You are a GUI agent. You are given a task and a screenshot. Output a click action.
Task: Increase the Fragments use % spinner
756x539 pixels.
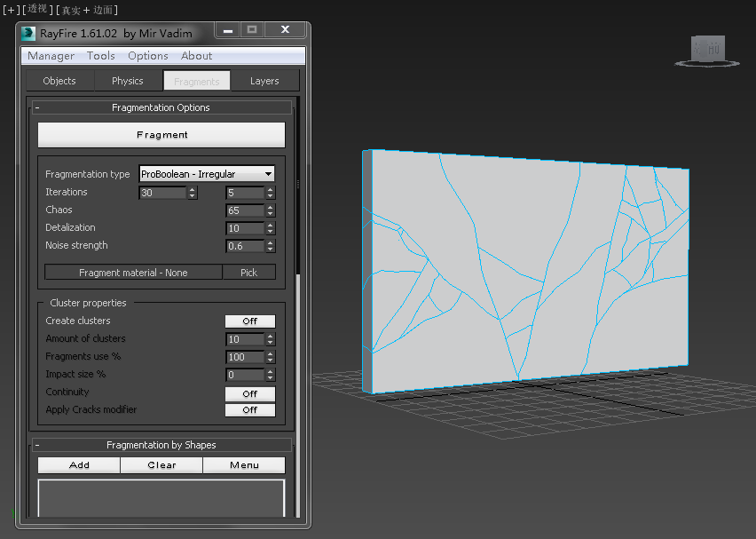tap(271, 353)
